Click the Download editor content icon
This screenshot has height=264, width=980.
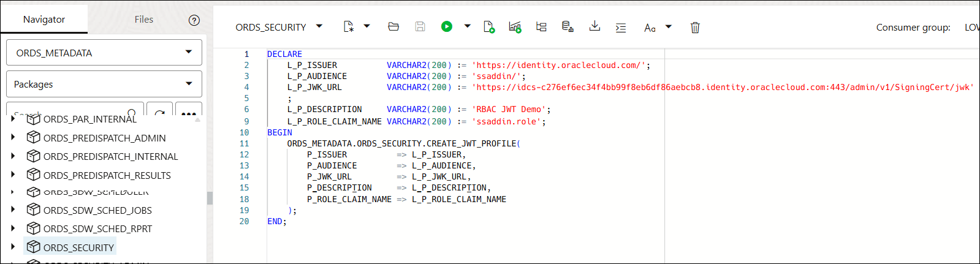[594, 26]
